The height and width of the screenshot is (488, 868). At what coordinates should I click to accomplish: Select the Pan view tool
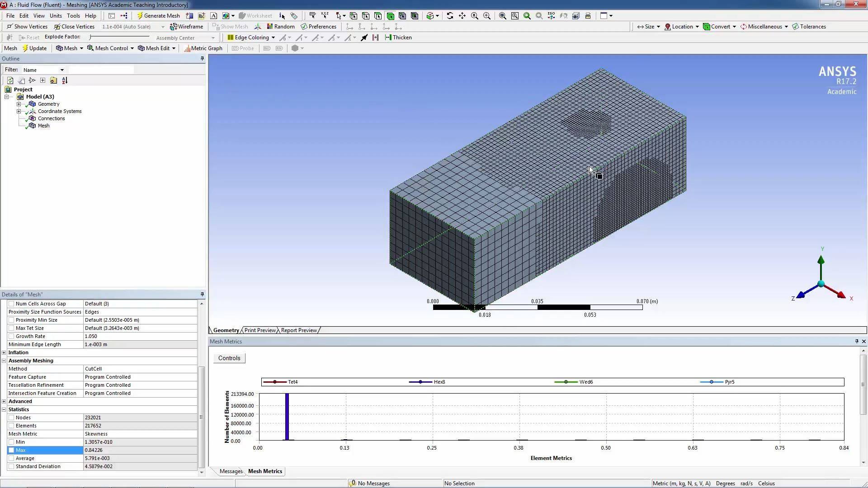coord(462,16)
